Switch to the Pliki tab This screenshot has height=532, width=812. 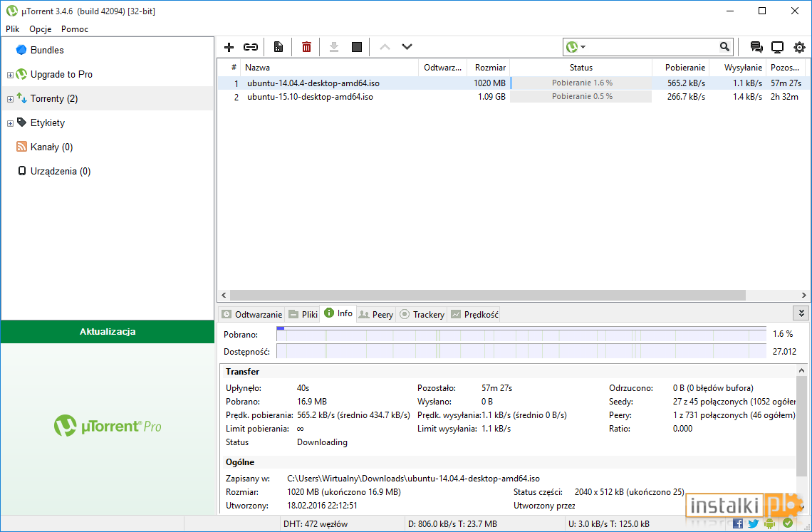(303, 315)
